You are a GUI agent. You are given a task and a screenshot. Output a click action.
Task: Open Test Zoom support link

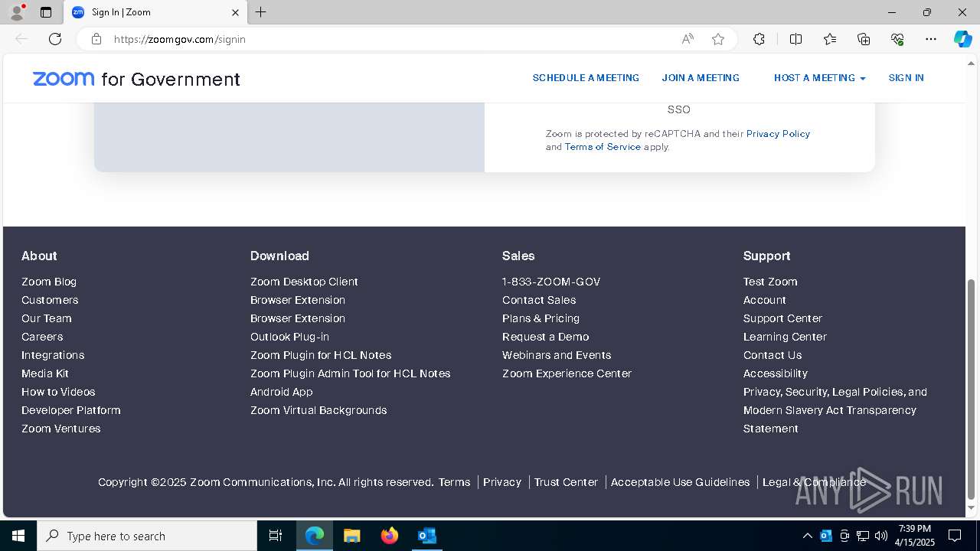(770, 282)
